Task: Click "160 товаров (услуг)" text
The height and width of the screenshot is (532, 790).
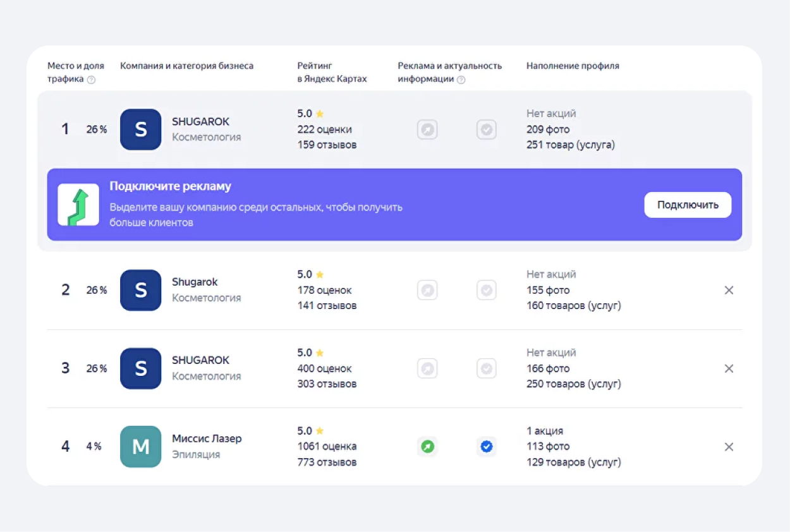Action: (x=574, y=305)
